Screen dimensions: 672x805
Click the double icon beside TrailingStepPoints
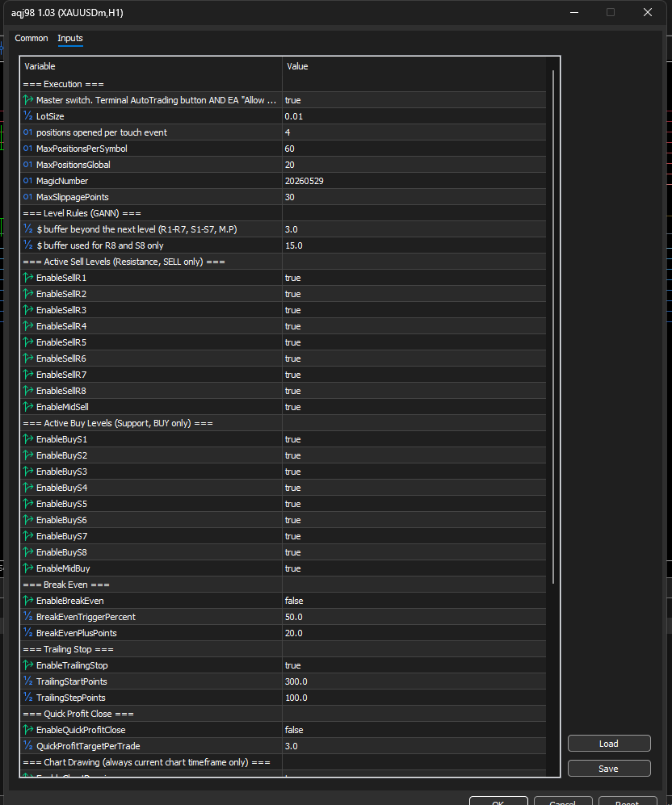pos(27,697)
